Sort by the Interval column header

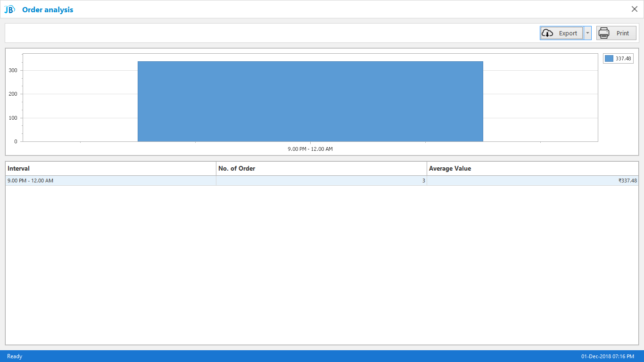point(111,168)
